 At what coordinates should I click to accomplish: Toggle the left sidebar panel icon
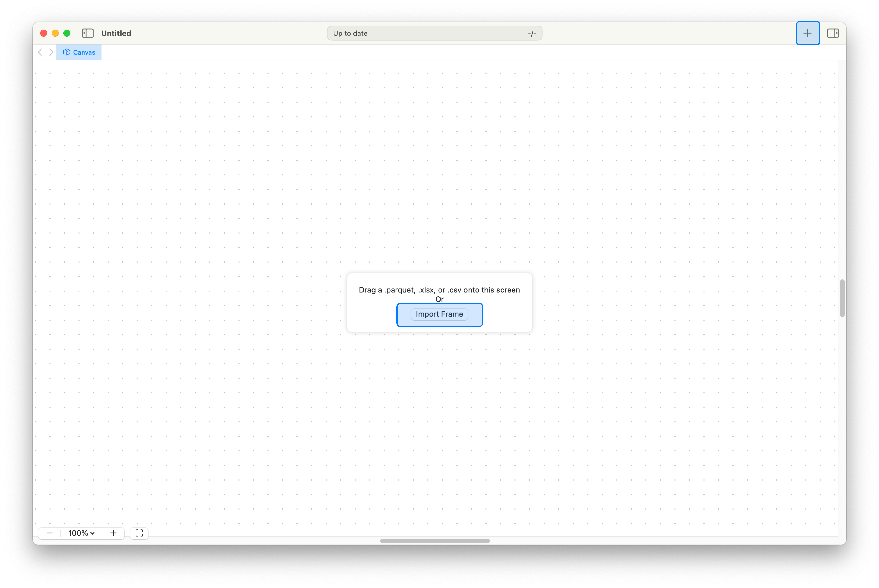coord(87,33)
